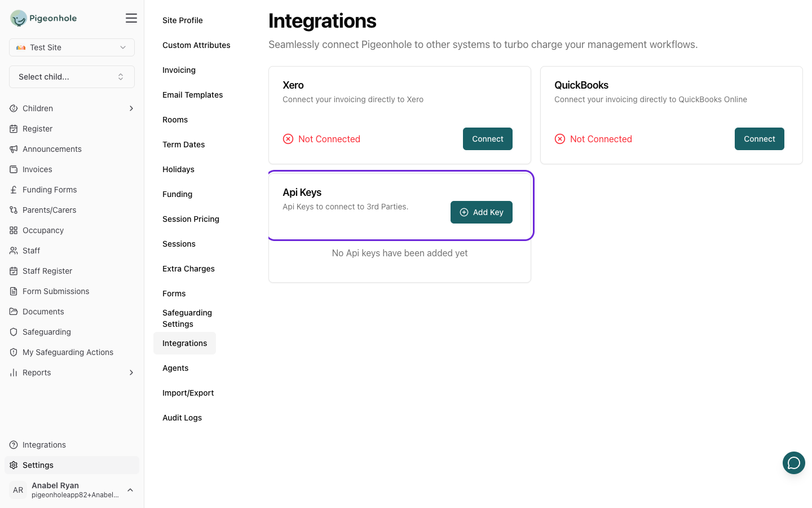Click the Staff Register calendar icon
The height and width of the screenshot is (508, 812).
point(14,271)
